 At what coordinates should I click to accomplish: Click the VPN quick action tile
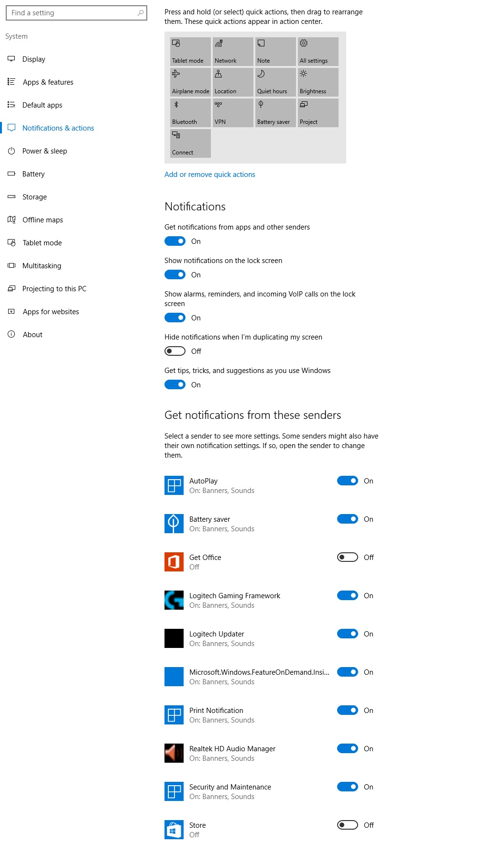pyautogui.click(x=233, y=112)
